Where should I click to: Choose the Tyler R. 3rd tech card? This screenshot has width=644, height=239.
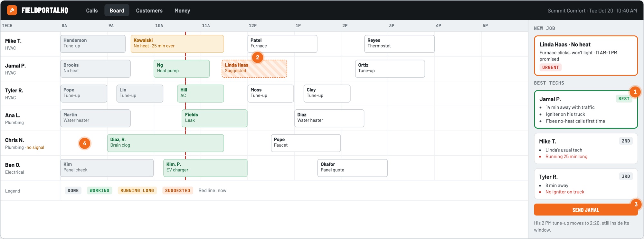click(586, 184)
